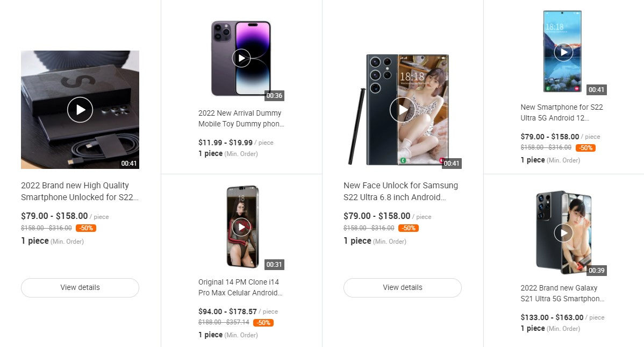Viewport: 644px width, 347px height.
Task: Play video on black S22 box thumbnail
Action: tap(80, 110)
